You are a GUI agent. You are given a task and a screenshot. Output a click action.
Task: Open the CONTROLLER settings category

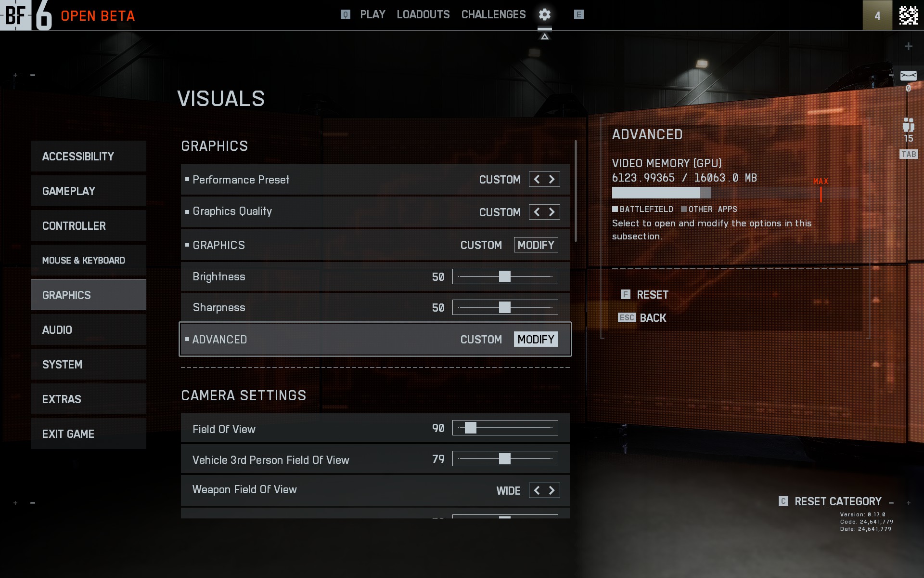tap(89, 225)
